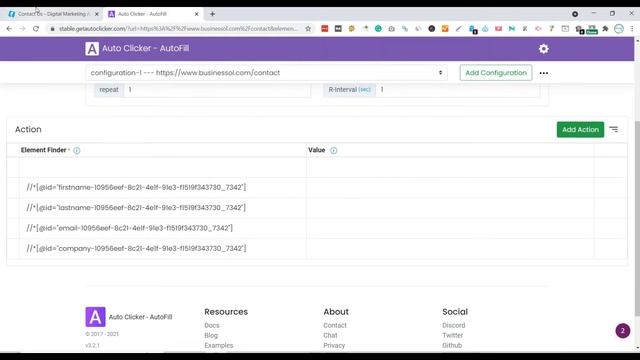640x360 pixels.
Task: Click the green Add Action button
Action: click(580, 129)
